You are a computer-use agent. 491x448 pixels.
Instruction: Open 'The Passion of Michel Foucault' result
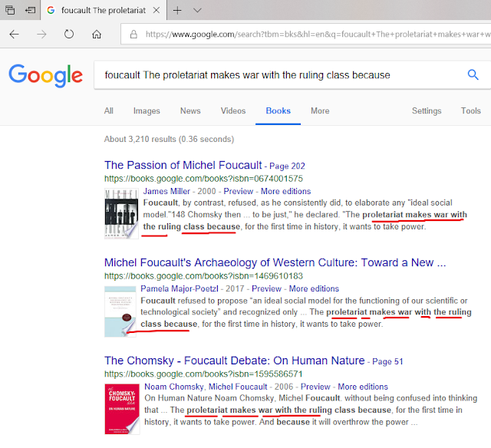pos(183,165)
